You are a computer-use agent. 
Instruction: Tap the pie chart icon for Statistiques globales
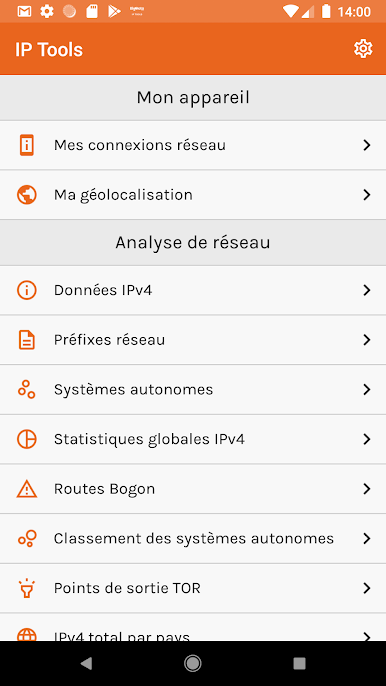pos(27,439)
